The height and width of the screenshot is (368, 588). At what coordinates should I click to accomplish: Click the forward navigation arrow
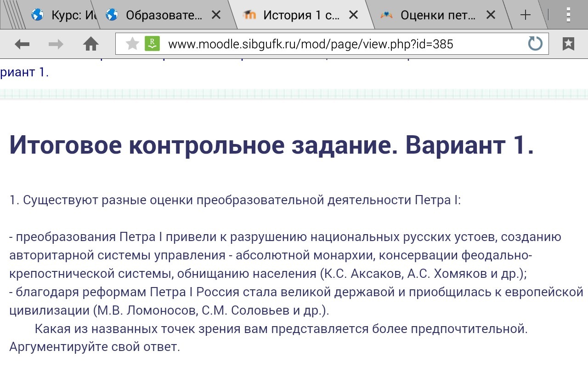click(56, 44)
